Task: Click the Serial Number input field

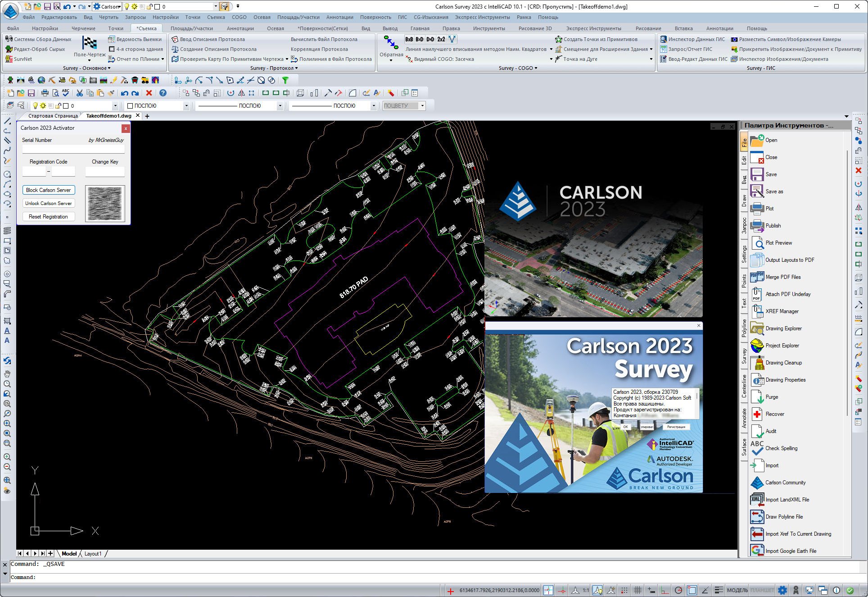Action: [73, 149]
